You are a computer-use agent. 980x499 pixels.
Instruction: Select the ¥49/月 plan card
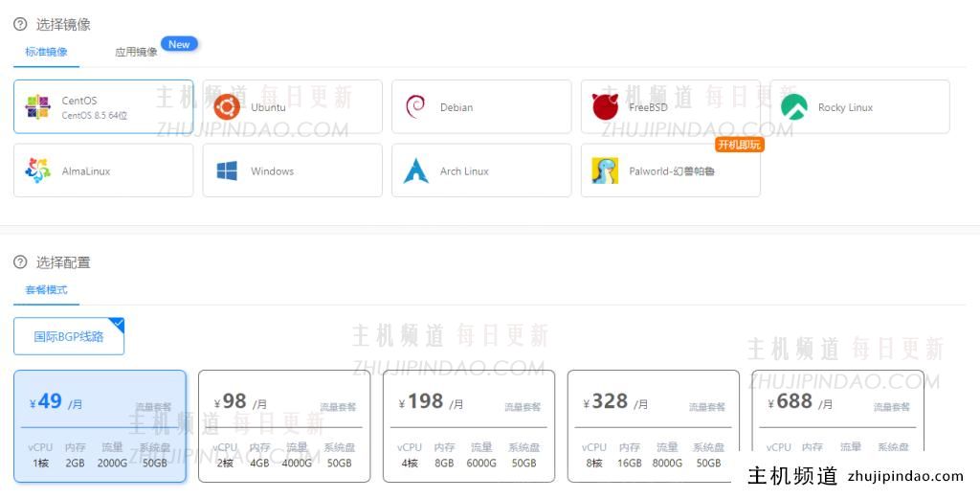(x=100, y=426)
